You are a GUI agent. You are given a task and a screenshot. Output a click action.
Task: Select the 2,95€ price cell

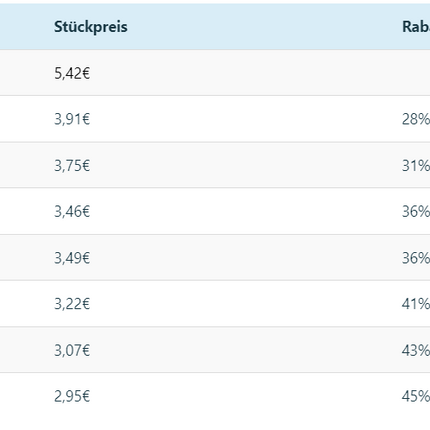click(72, 396)
